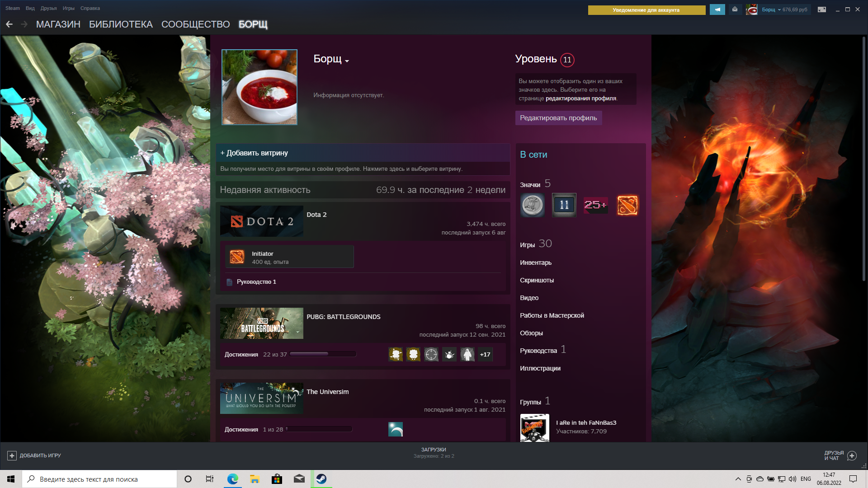This screenshot has width=868, height=488.
Task: Open the Скриншоты link
Action: (x=537, y=280)
